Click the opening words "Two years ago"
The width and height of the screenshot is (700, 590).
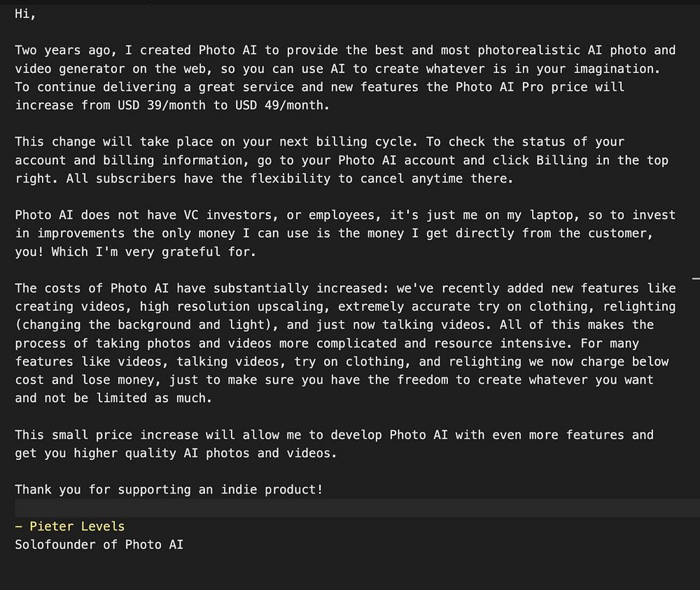tap(62, 50)
